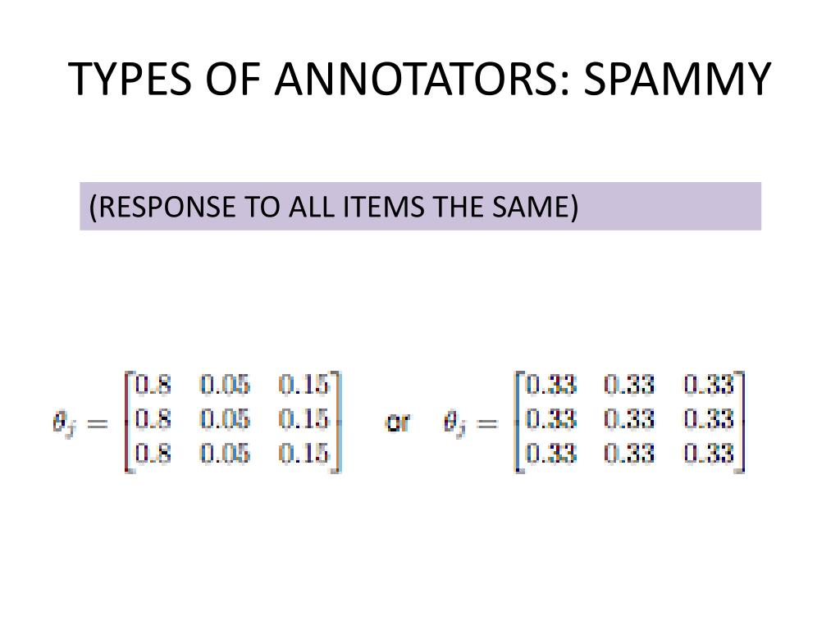Click the middle-row 0.05 value in first matrix
The width and height of the screenshot is (840, 630).
click(x=225, y=419)
